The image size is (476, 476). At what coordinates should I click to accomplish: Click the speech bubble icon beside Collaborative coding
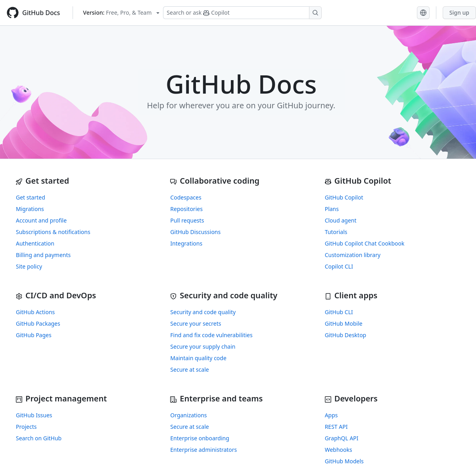[x=173, y=181]
